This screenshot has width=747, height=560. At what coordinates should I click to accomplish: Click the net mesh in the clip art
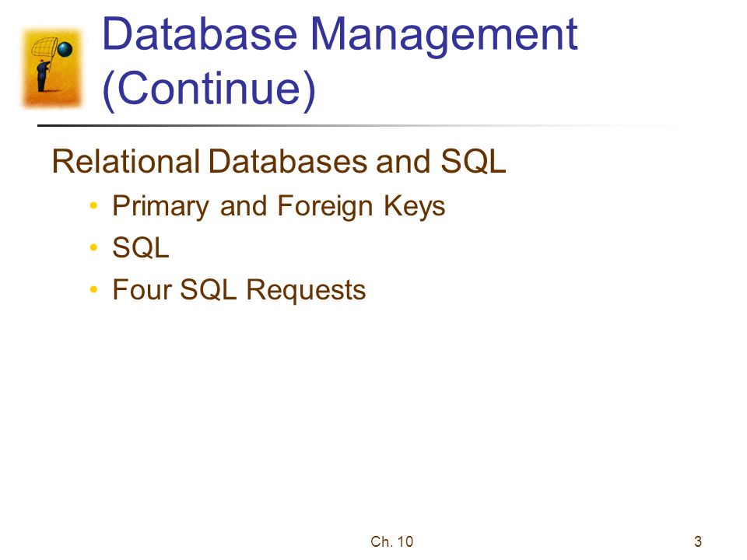(x=44, y=47)
